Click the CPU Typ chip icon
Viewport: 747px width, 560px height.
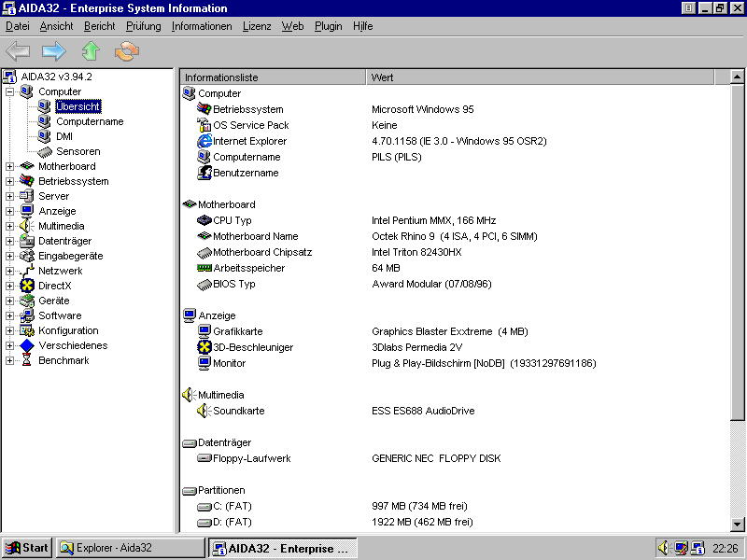[x=204, y=220]
